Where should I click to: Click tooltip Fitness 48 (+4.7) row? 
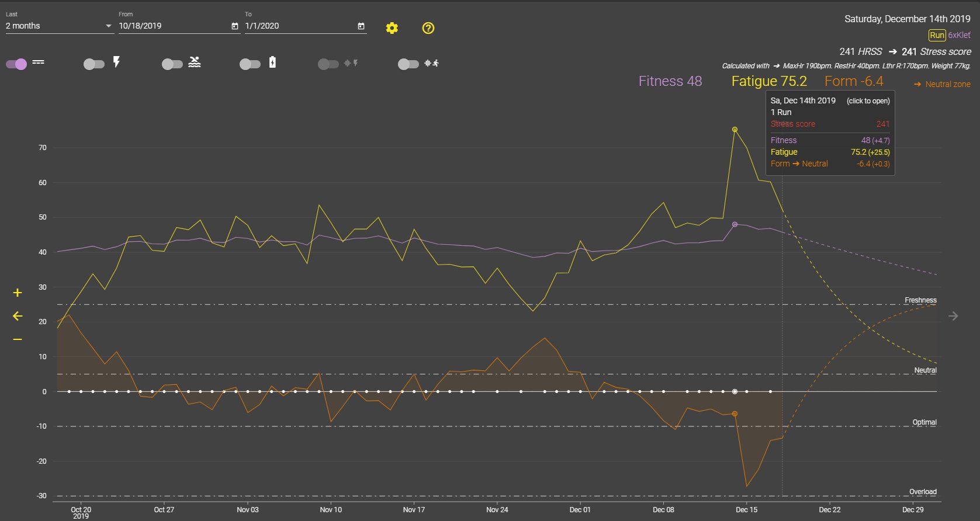830,140
